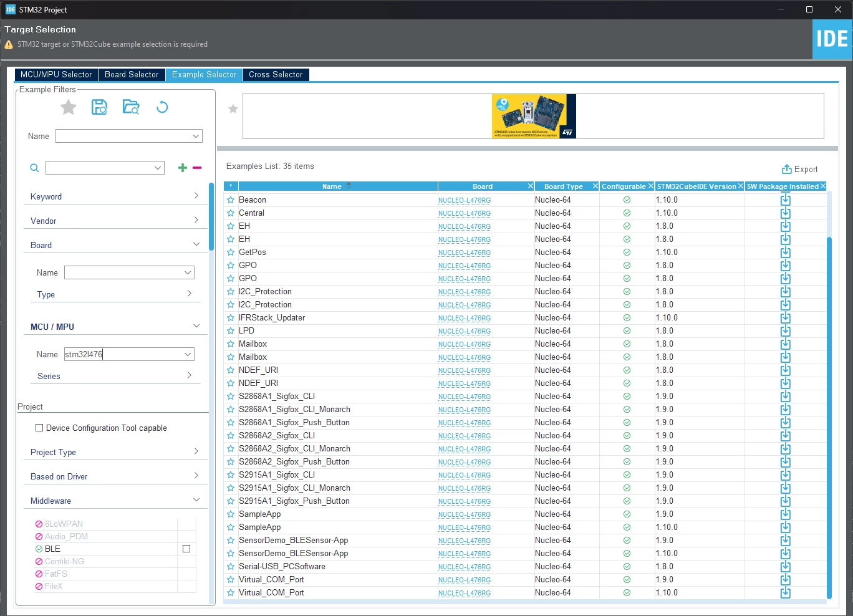This screenshot has width=853, height=616.
Task: Show favorite example filters star
Action: pyautogui.click(x=69, y=107)
